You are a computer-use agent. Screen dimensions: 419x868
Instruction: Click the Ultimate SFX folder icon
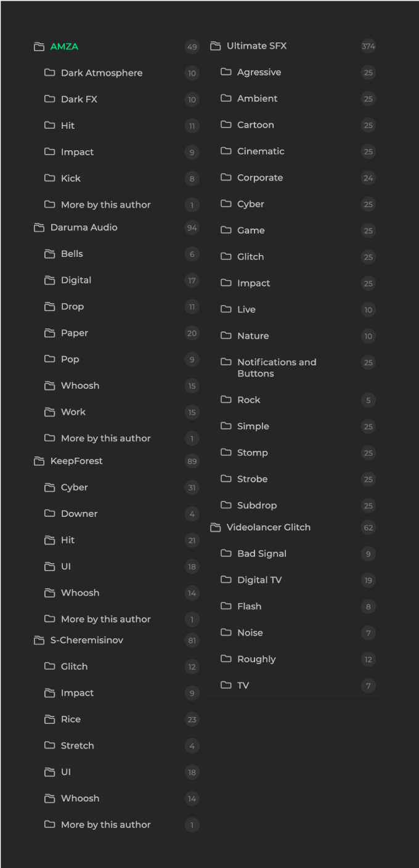[x=215, y=46]
